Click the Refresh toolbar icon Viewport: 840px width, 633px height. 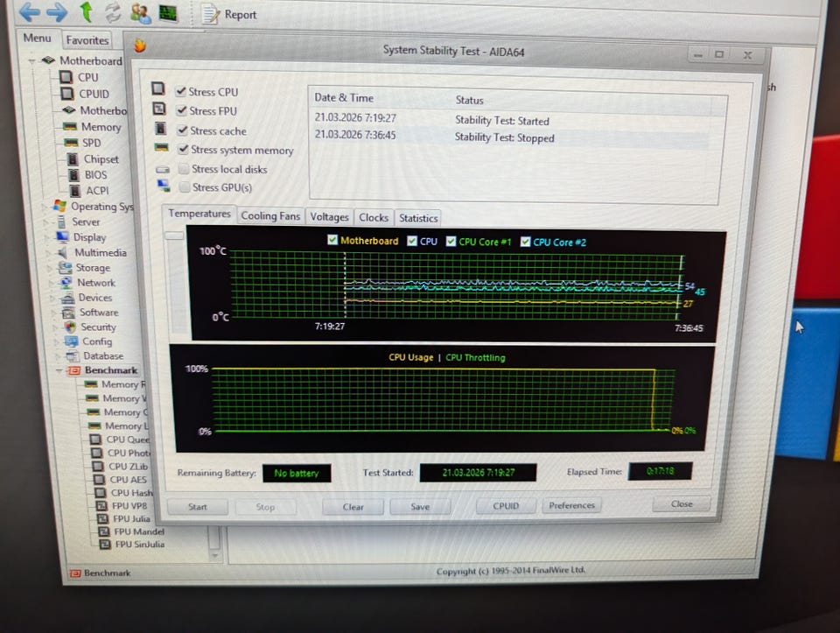113,13
